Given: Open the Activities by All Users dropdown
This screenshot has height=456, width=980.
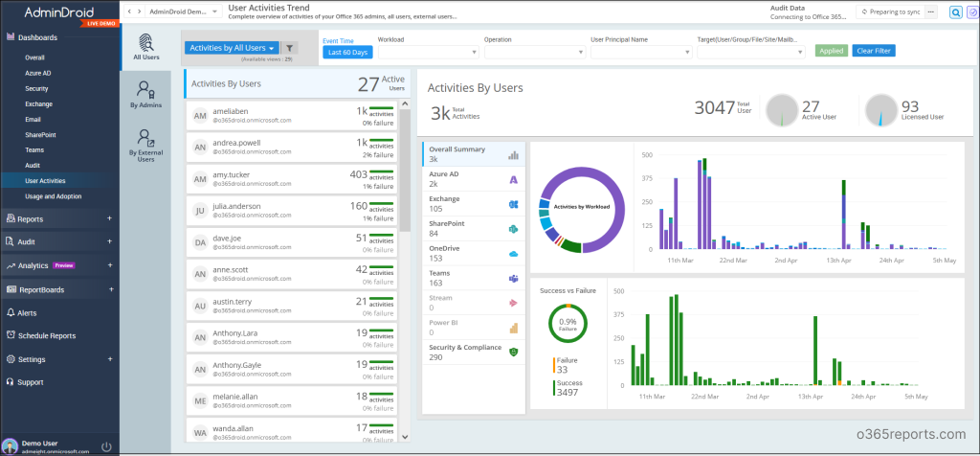Looking at the screenshot, I should click(232, 48).
